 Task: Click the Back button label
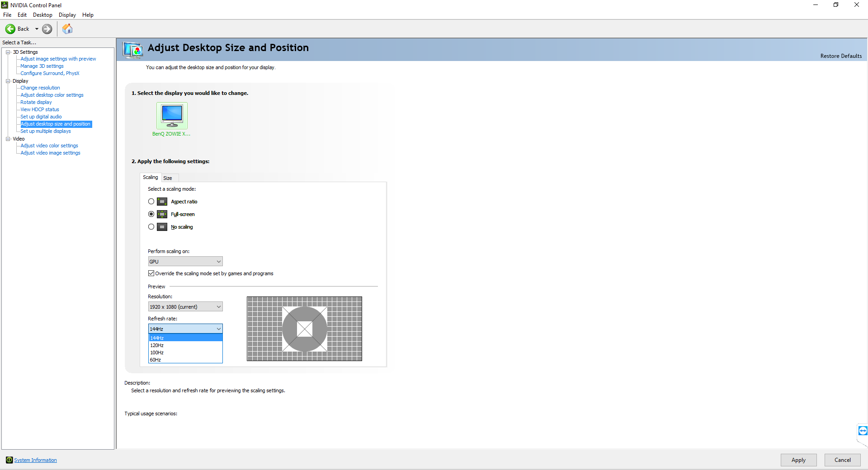coord(24,29)
